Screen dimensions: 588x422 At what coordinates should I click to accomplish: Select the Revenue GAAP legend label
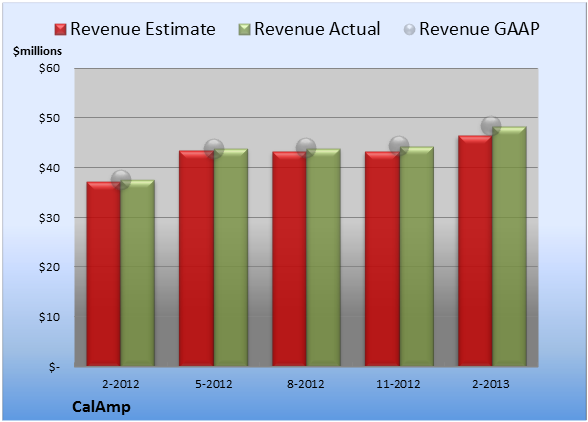[x=479, y=29]
